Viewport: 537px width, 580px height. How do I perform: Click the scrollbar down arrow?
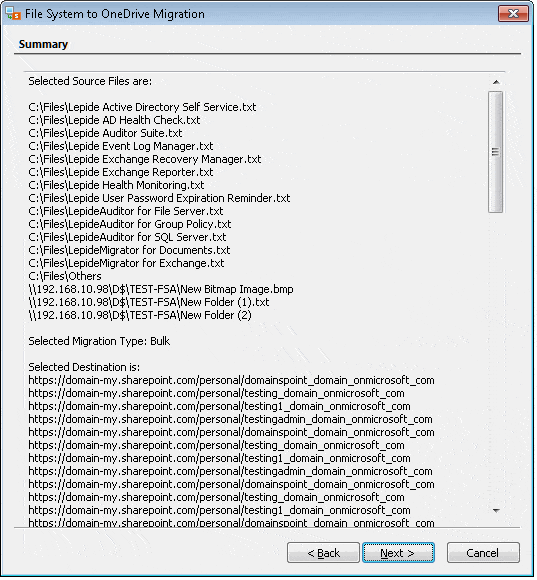[x=496, y=511]
